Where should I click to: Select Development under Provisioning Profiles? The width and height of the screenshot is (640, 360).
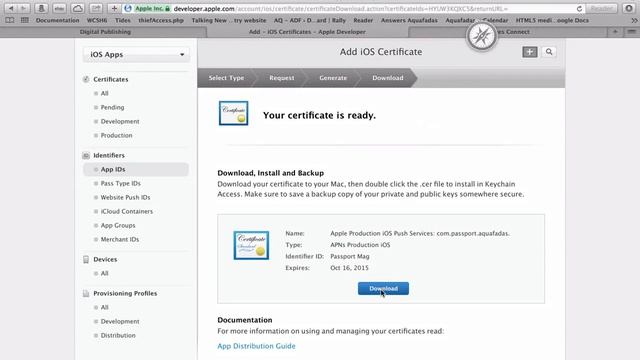click(120, 321)
